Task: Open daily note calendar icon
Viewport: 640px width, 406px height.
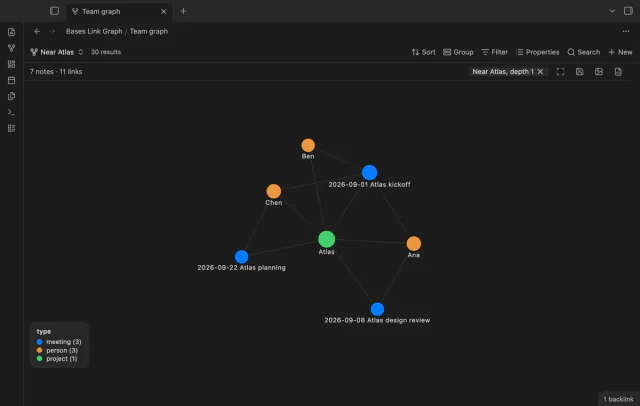Action: pos(11,80)
